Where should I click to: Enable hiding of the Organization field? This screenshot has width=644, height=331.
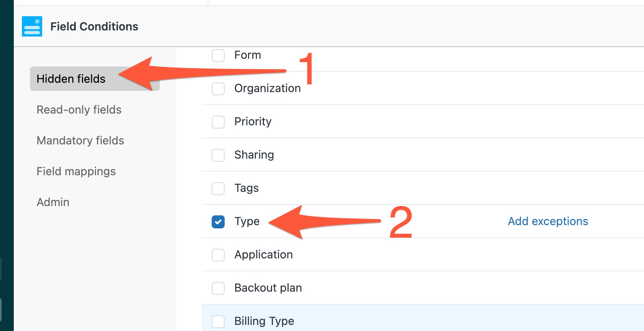(x=218, y=88)
